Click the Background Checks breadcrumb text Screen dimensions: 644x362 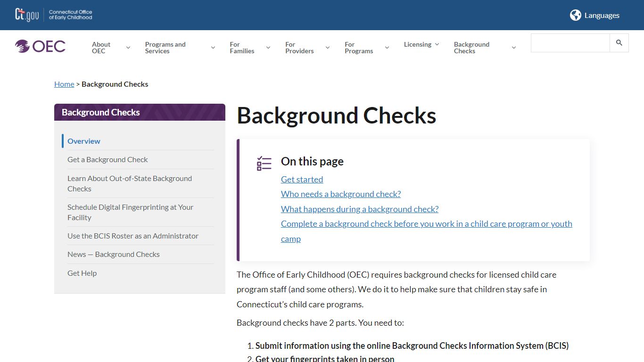pyautogui.click(x=115, y=84)
